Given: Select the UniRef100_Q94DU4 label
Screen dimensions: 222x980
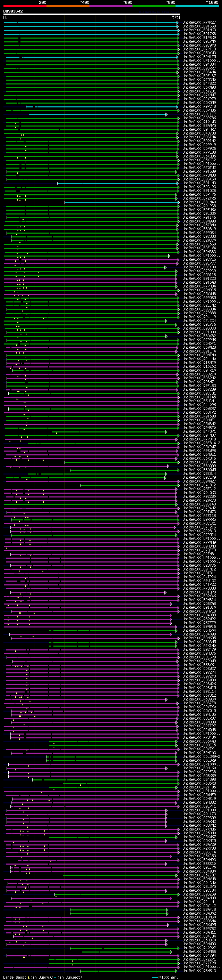Looking at the screenshot, I should click(199, 64).
